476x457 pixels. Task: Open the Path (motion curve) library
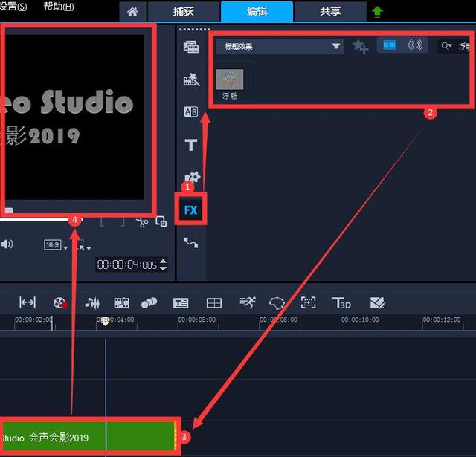pos(191,242)
